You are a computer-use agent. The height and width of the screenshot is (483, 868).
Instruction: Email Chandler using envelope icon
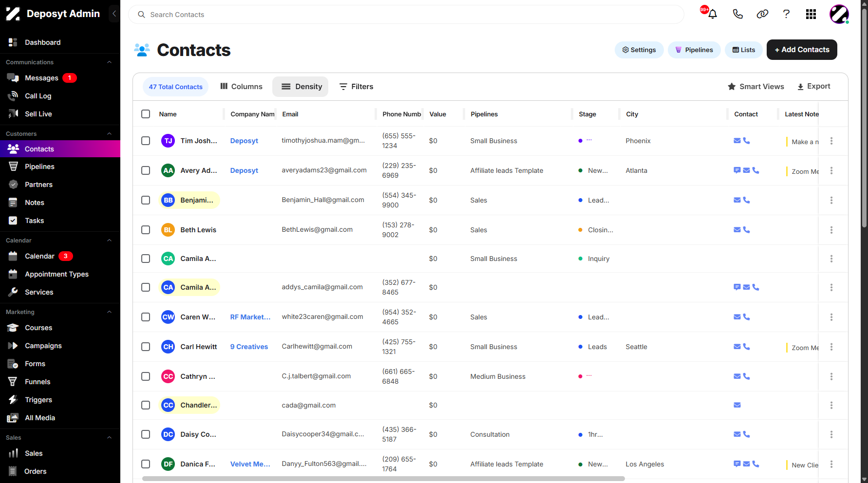point(737,405)
